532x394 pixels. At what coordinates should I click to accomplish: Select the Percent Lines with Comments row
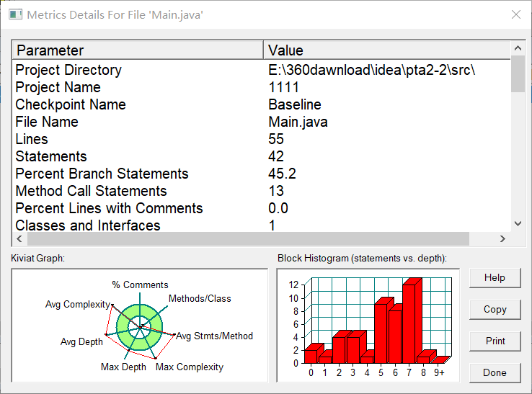(261, 208)
